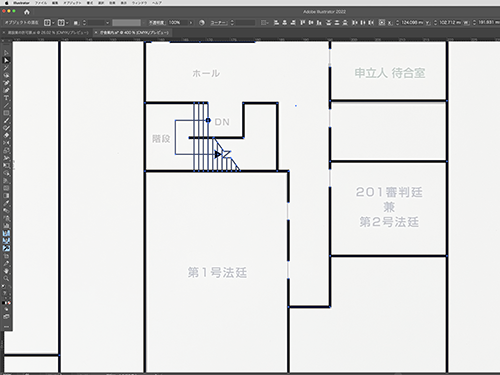Expand the stroke weight dropdown

pos(107,23)
